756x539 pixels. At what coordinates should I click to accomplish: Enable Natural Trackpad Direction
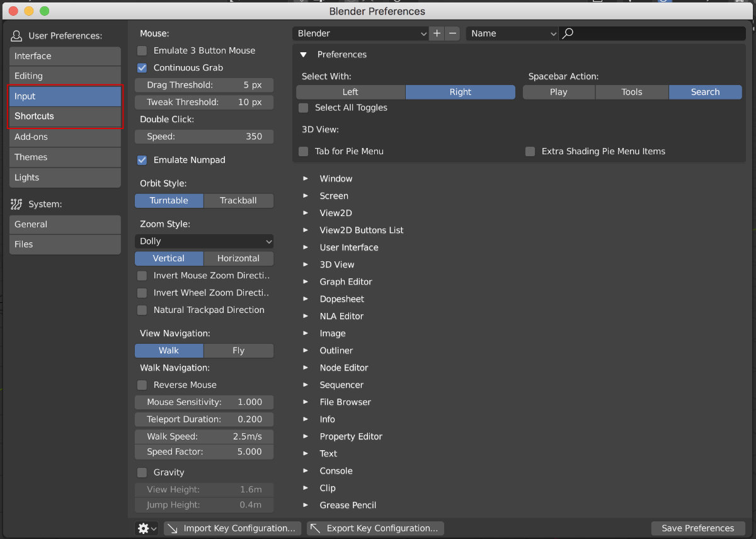coord(142,310)
